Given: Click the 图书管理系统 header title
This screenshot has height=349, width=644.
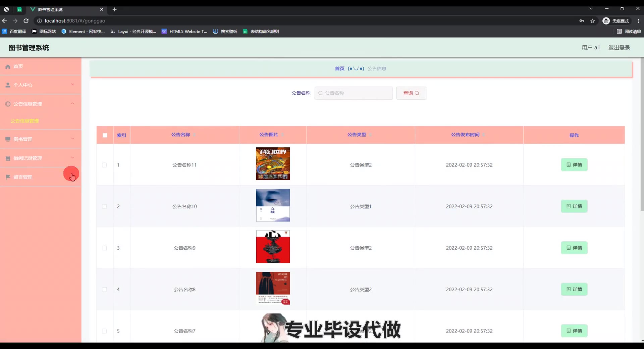Looking at the screenshot, I should [x=29, y=48].
